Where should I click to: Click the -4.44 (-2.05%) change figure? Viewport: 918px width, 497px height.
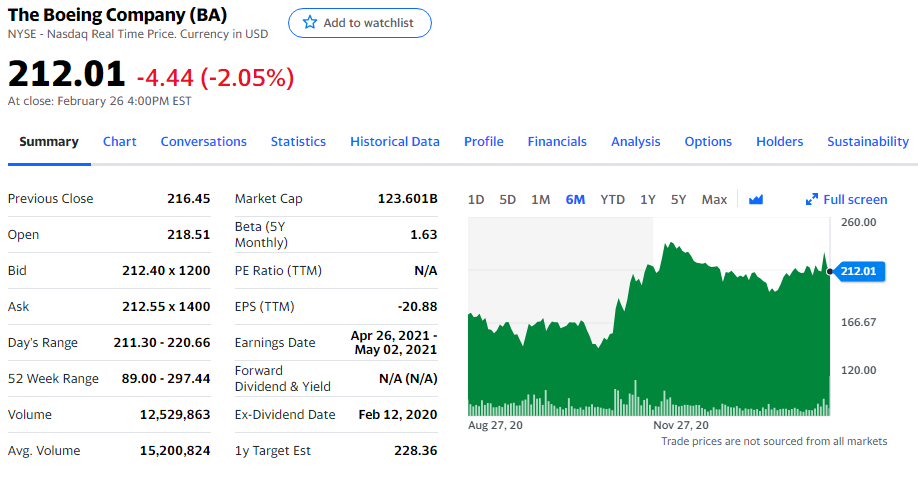pyautogui.click(x=215, y=77)
